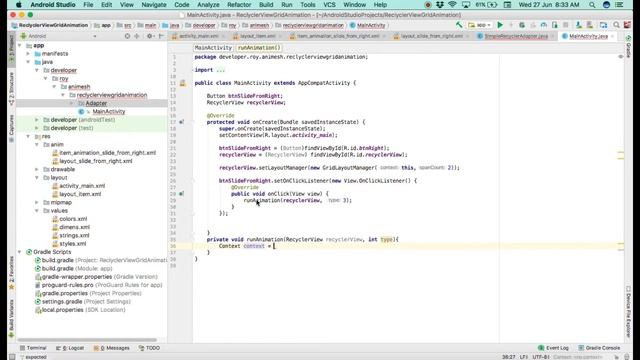
Task: Click the line:column indicator in status bar
Action: coord(508,357)
